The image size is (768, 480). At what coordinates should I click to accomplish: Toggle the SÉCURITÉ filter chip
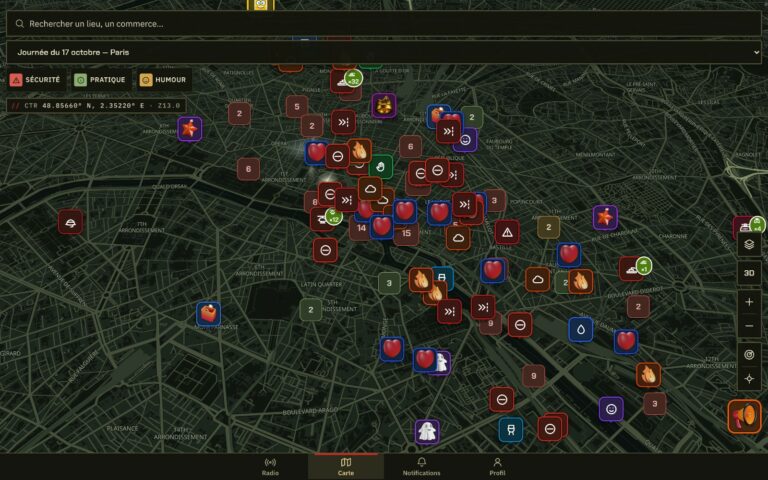[35, 79]
